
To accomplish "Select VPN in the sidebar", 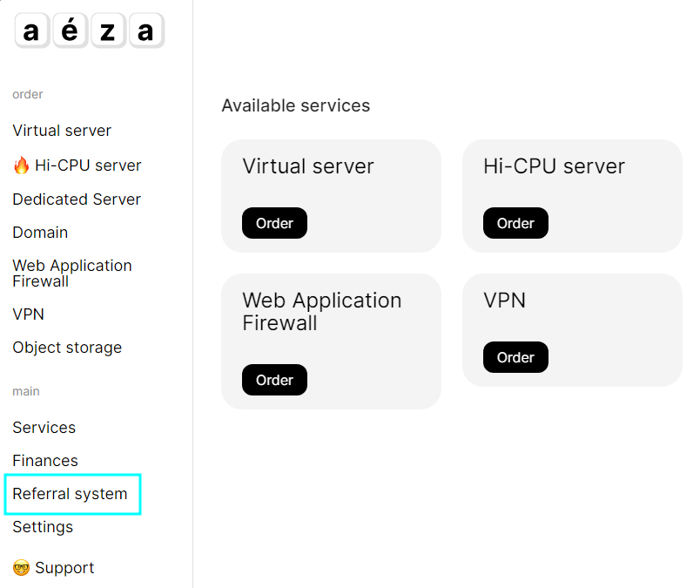I will (x=28, y=314).
